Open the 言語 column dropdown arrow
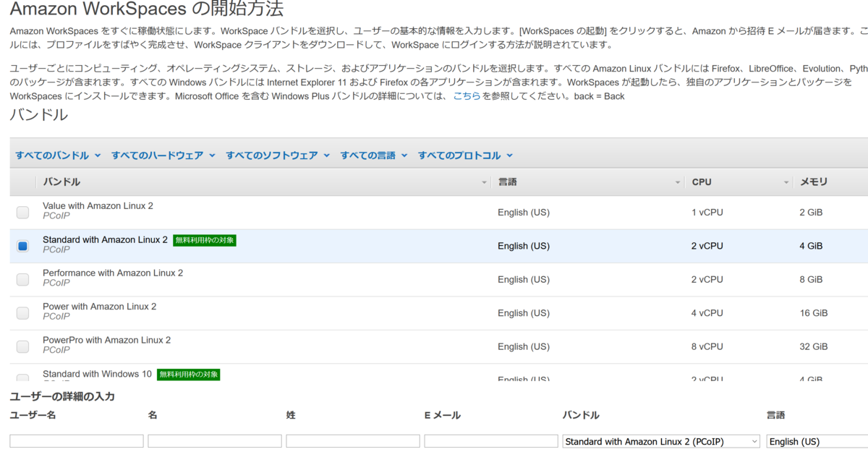This screenshot has width=868, height=457. coord(678,182)
